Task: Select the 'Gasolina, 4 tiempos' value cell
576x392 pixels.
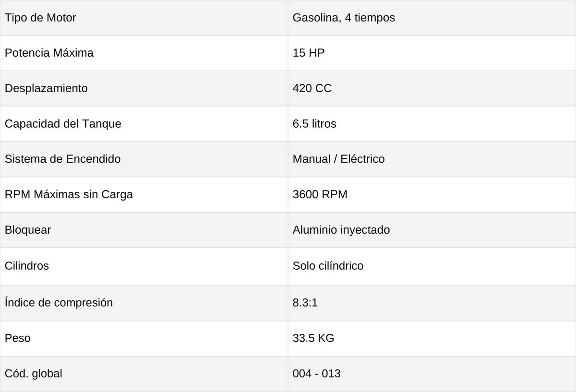Action: coord(432,18)
